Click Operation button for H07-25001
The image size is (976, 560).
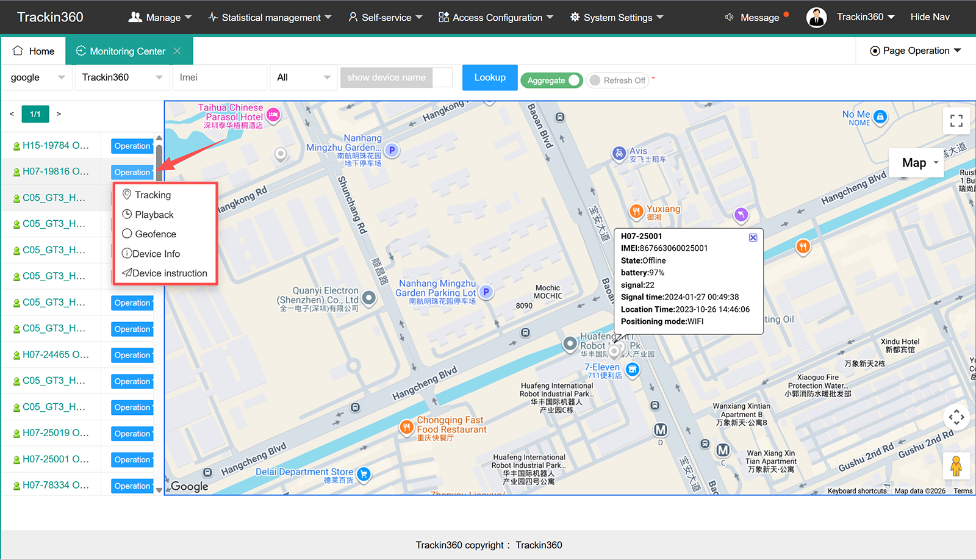(x=132, y=460)
